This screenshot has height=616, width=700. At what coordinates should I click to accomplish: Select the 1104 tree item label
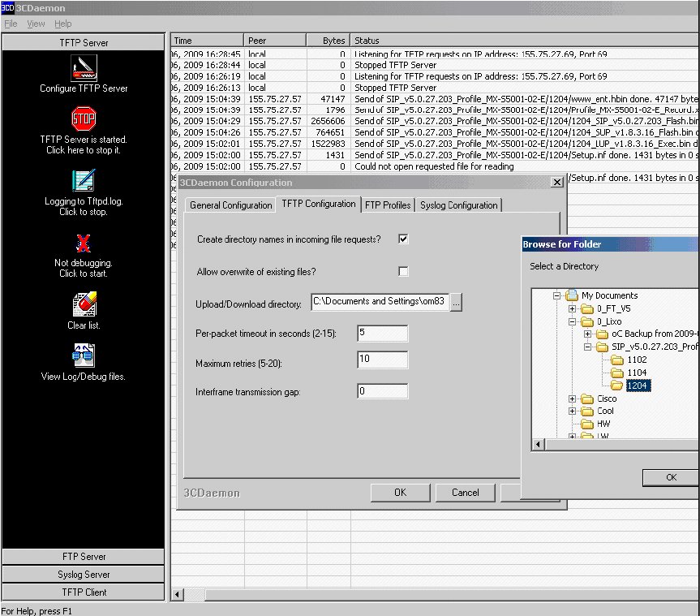pyautogui.click(x=637, y=373)
